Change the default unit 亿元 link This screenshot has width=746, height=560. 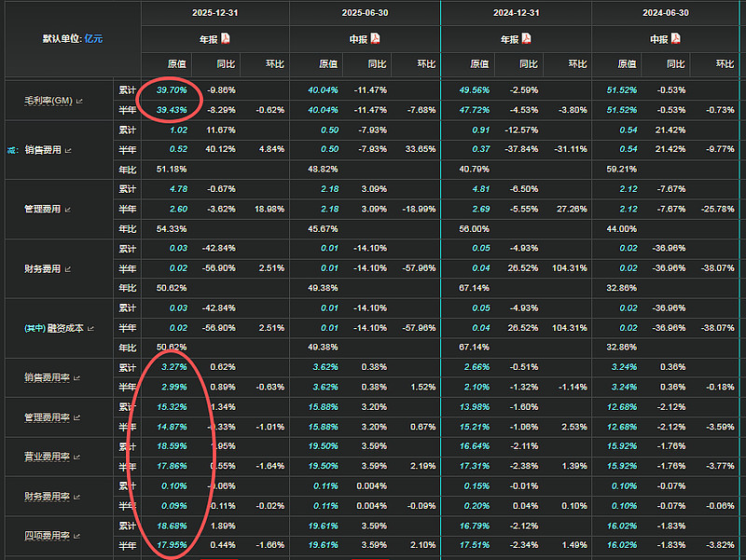[93, 38]
